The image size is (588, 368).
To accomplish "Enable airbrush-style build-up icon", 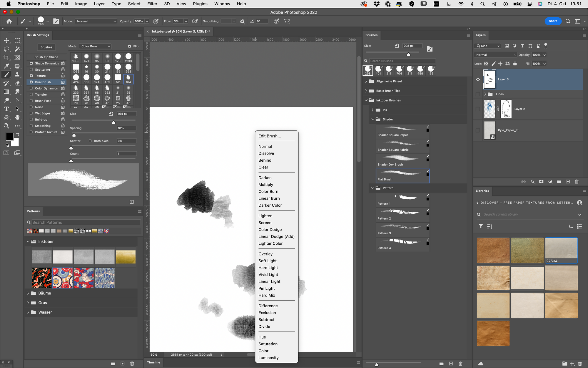I will (x=195, y=21).
